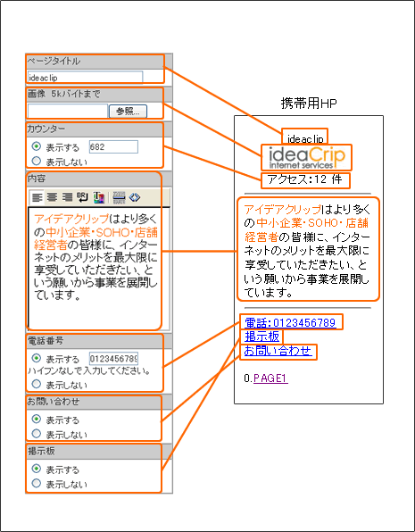Open the PAGE1 link
The image size is (415, 532).
270,378
